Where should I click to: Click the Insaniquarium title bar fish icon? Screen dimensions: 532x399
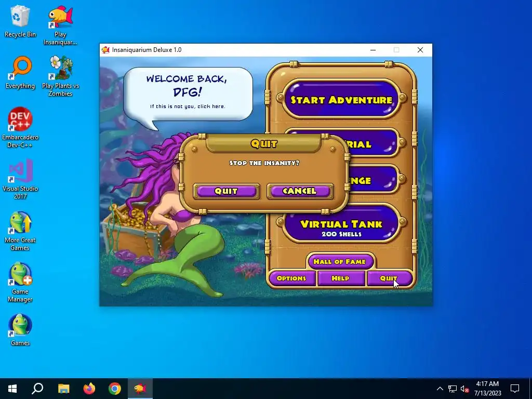tap(105, 50)
